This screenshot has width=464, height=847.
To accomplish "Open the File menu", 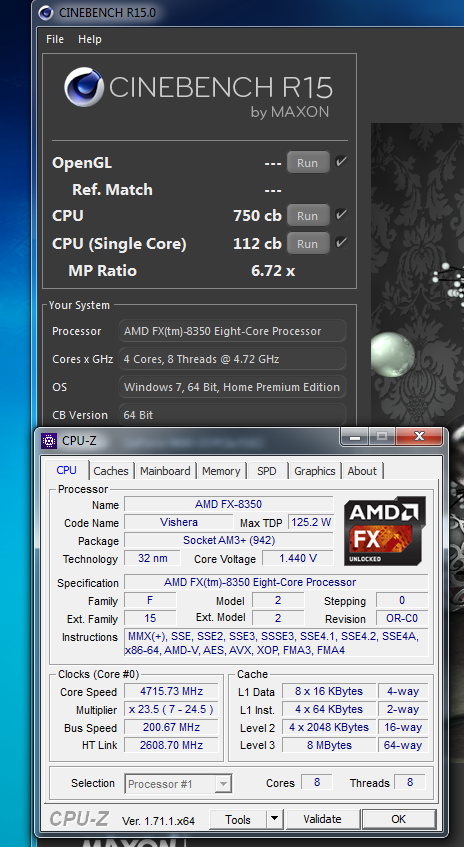I will 55,39.
